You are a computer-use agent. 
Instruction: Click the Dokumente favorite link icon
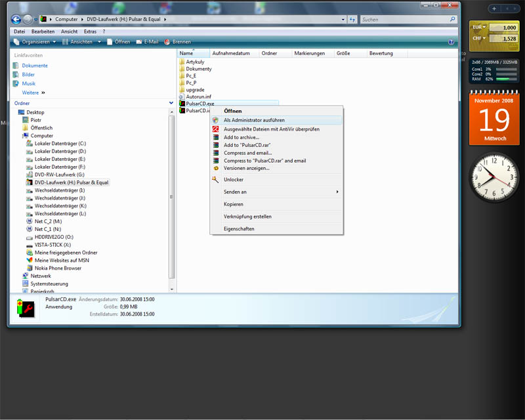coord(16,66)
